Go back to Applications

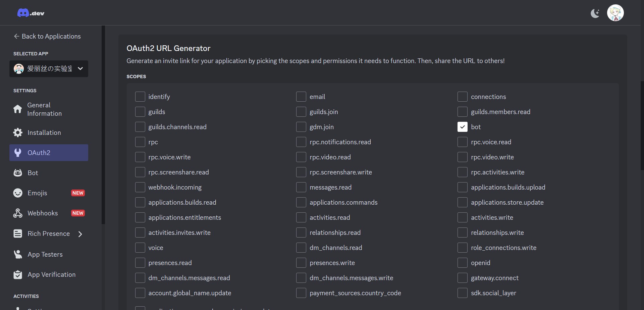tap(47, 36)
